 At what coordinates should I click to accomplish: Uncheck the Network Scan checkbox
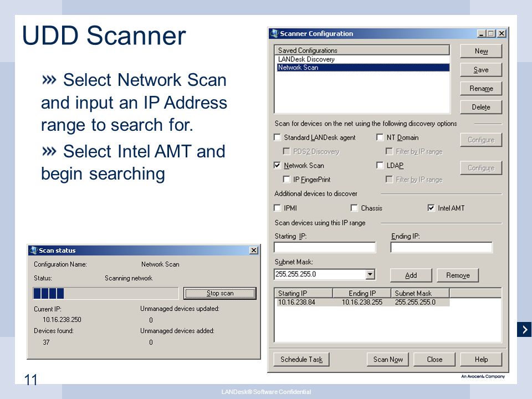[x=277, y=165]
